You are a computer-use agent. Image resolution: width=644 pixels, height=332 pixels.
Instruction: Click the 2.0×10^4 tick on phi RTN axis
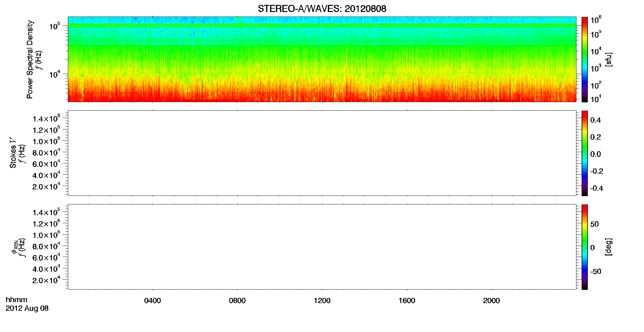(x=46, y=280)
